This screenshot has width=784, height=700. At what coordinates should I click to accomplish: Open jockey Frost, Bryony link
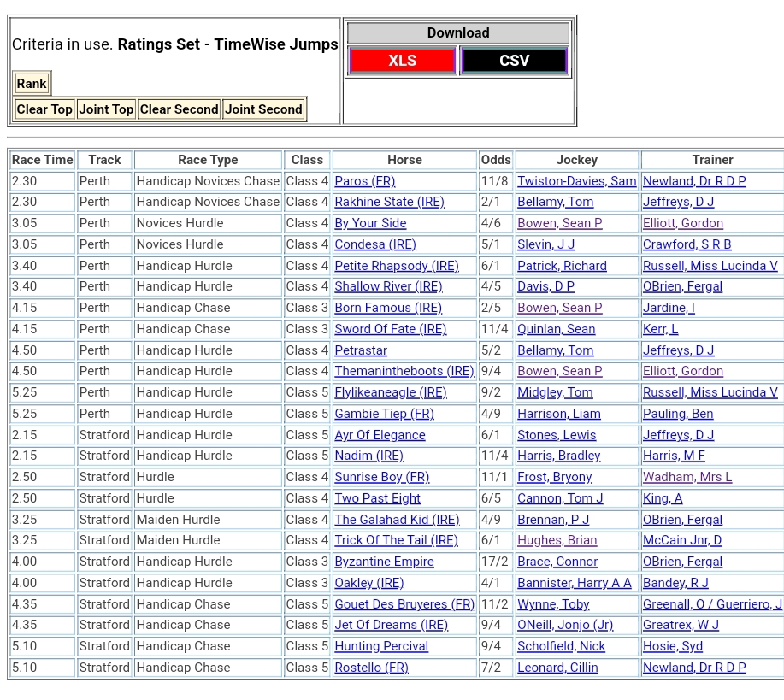point(554,477)
